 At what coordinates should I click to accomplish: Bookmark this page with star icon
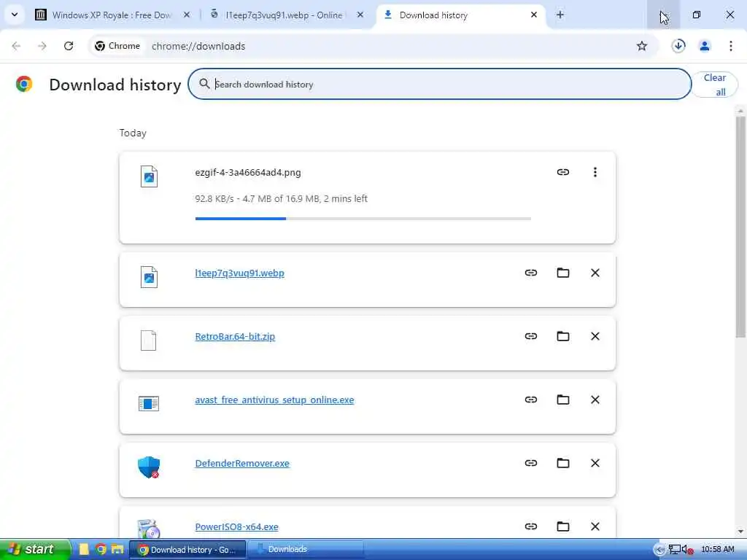click(x=642, y=46)
